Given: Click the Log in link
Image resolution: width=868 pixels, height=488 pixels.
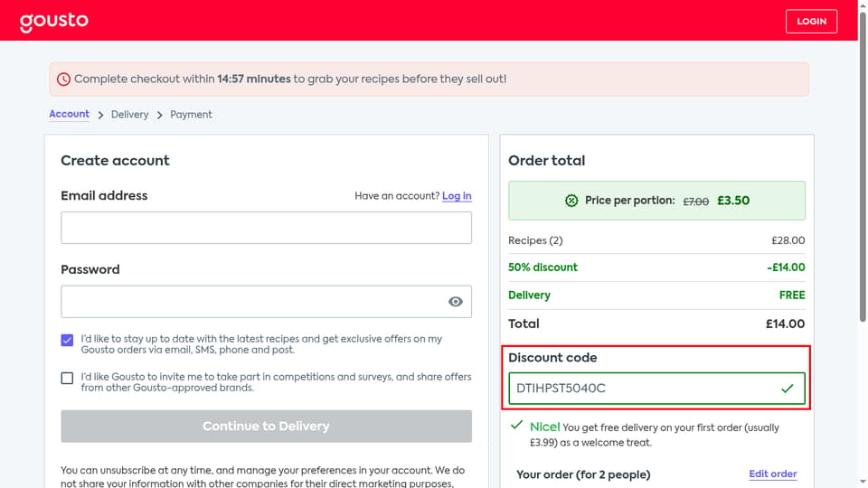Looking at the screenshot, I should coord(457,196).
